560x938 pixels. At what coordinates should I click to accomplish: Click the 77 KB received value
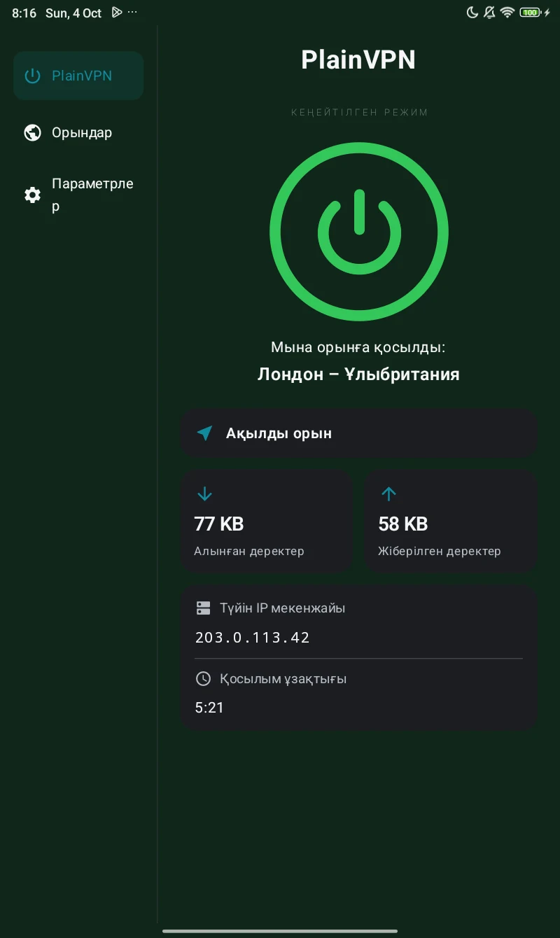(219, 524)
